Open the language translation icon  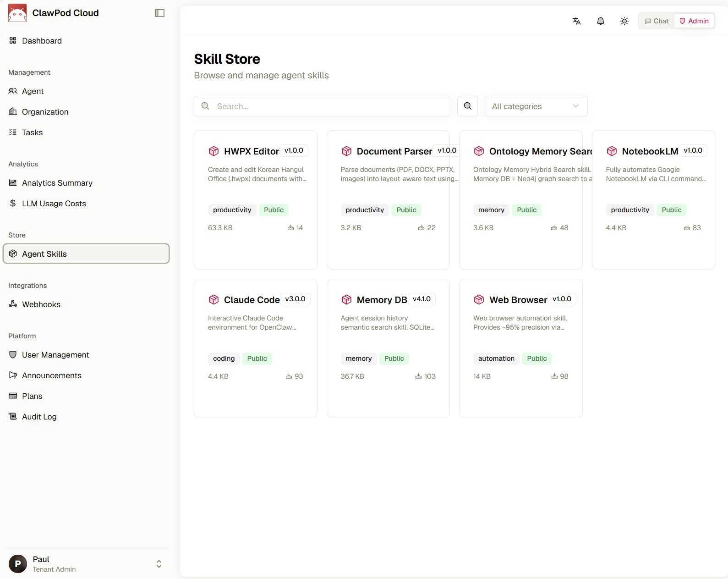576,21
